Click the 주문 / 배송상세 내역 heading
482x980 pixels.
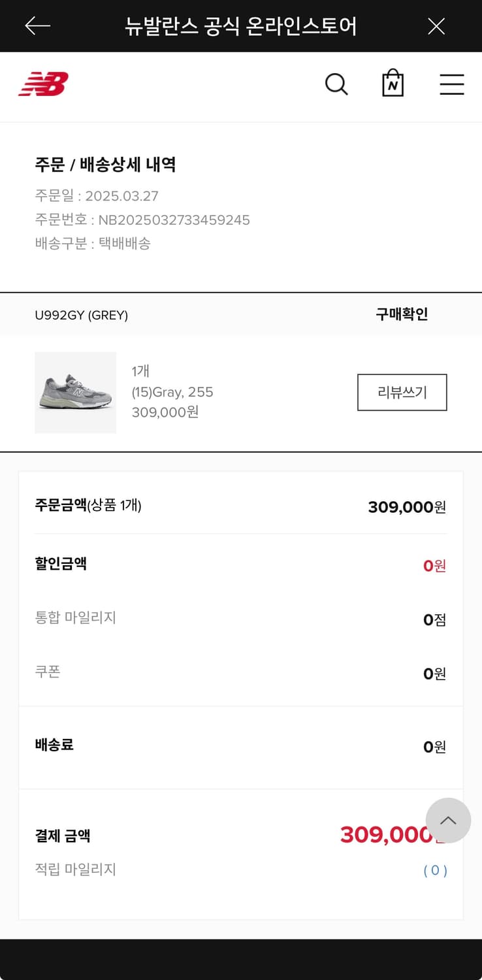(x=105, y=165)
